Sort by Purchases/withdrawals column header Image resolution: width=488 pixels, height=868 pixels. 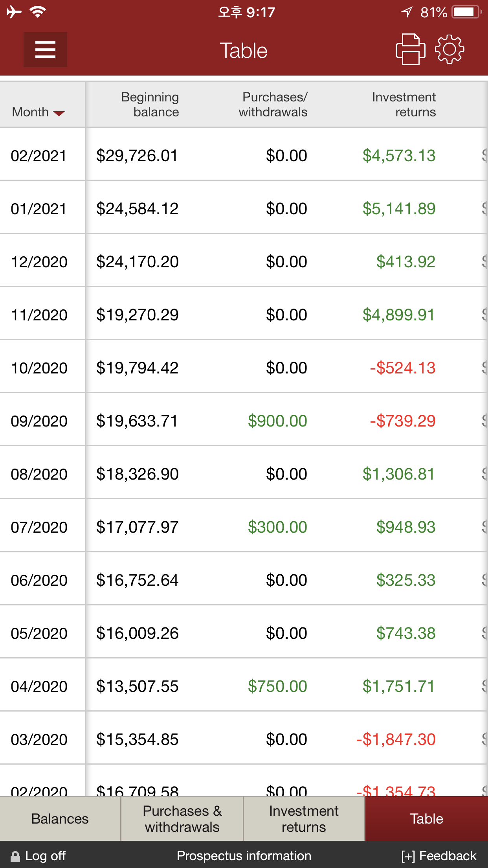coord(273,105)
